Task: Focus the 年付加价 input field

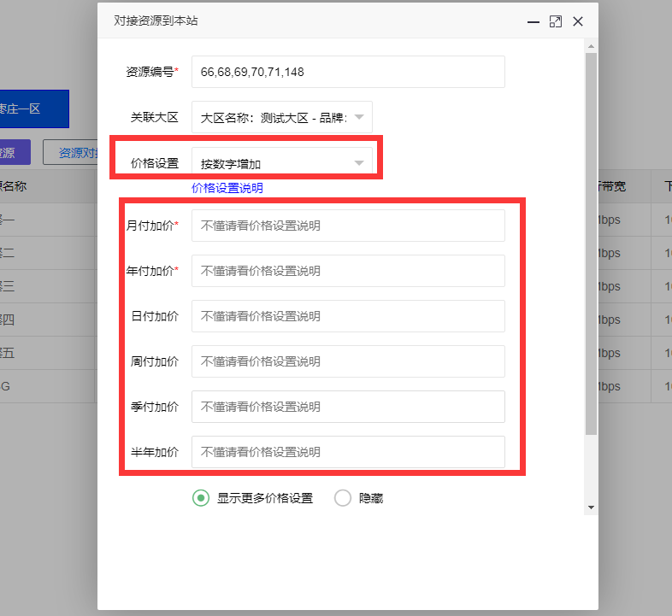Action: pyautogui.click(x=348, y=271)
